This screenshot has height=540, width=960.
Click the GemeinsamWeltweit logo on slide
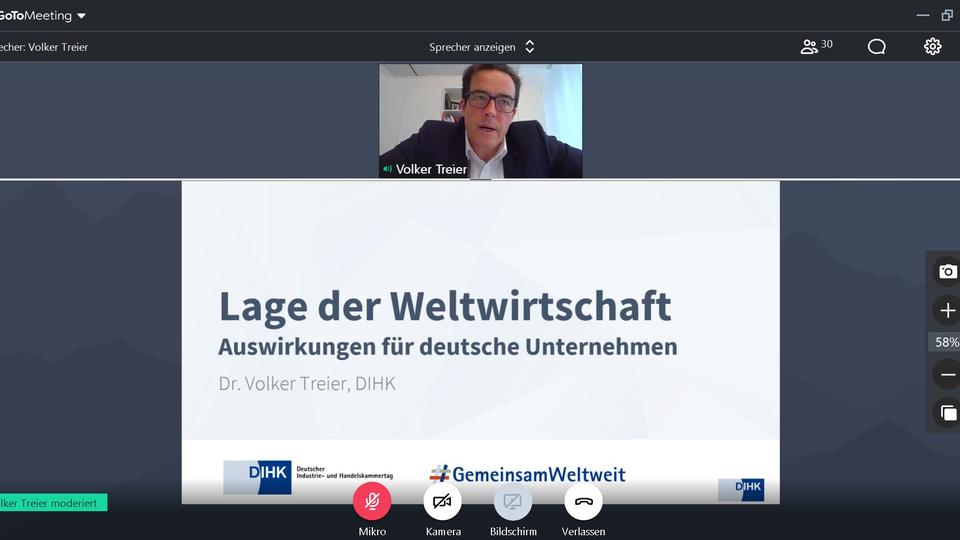pos(527,474)
